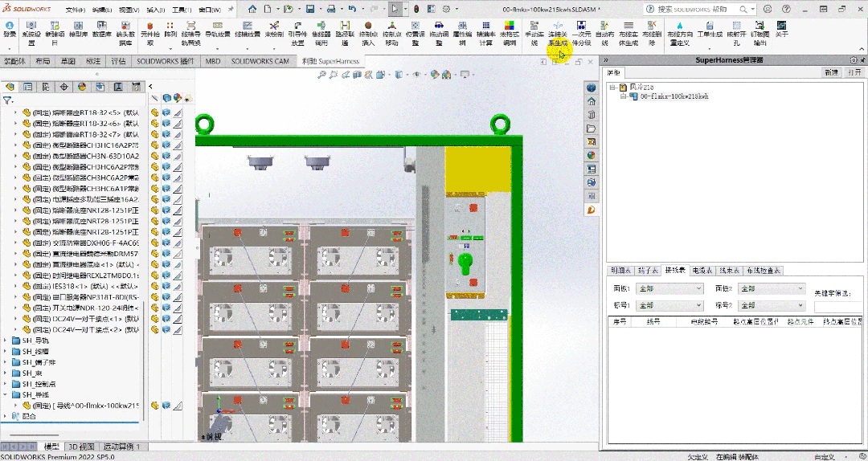Collapse the SH_导线 folder

pyautogui.click(x=6, y=394)
